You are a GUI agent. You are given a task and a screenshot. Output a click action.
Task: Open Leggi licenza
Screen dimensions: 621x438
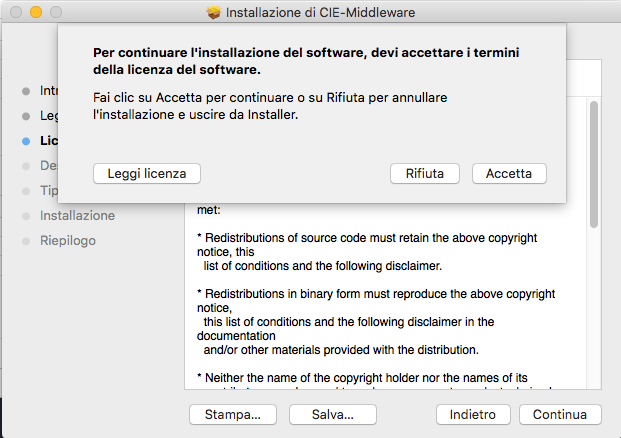click(147, 173)
